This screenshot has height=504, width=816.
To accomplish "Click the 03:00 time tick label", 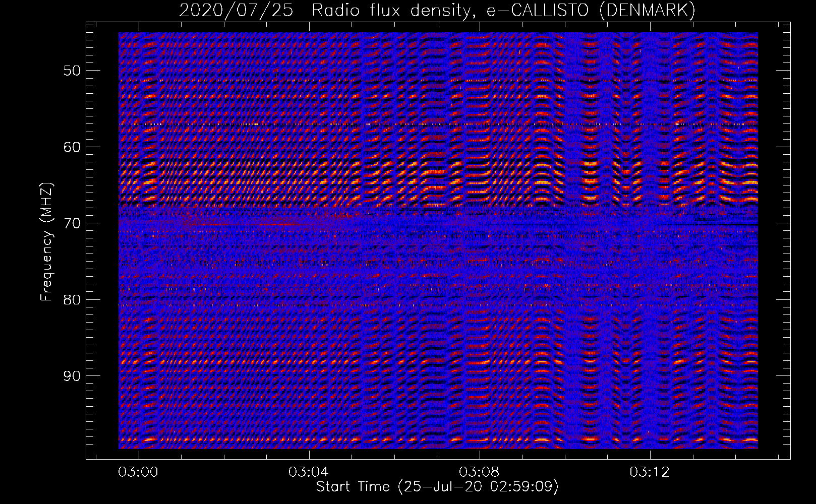I will click(138, 472).
